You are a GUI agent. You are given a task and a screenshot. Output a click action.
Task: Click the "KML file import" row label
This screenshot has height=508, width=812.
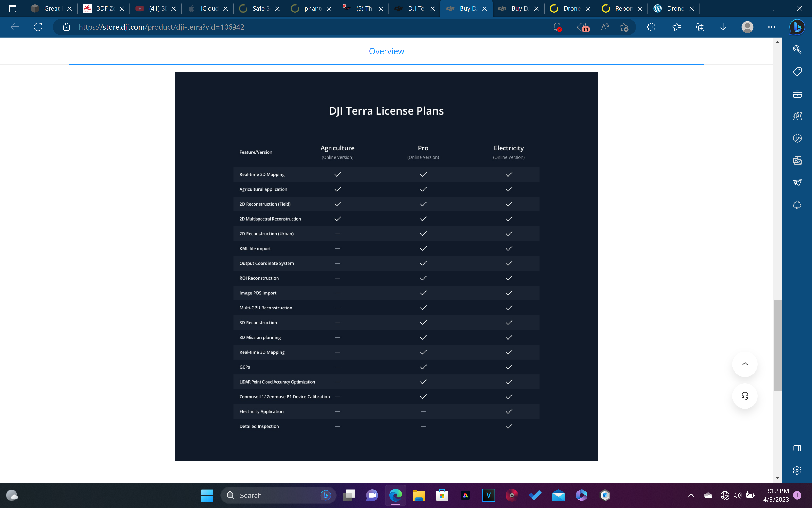[x=255, y=249]
